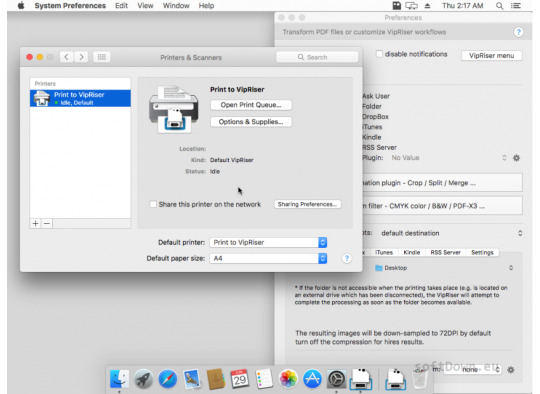Click VipRiser menu bar status icon
The height and width of the screenshot is (394, 540).
point(397,6)
